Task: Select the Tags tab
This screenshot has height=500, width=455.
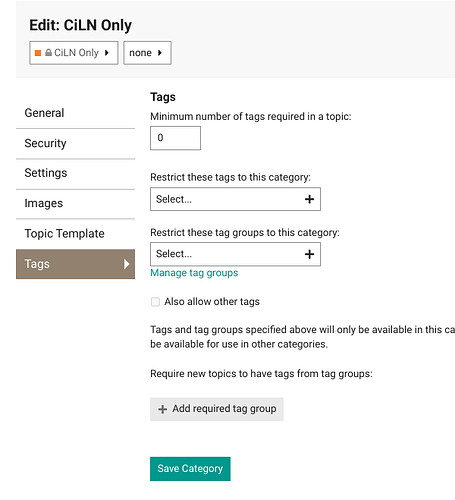Action: (x=75, y=264)
